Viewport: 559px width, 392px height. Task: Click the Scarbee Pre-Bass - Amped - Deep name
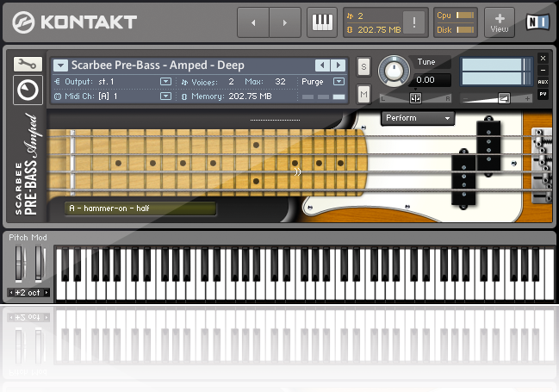[x=158, y=65]
